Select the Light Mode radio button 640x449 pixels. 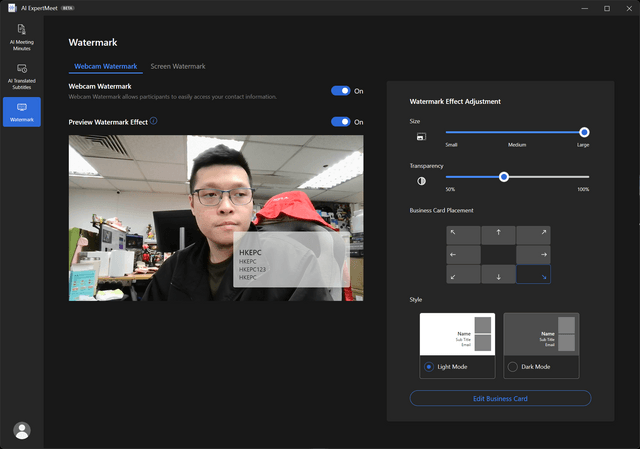point(429,367)
